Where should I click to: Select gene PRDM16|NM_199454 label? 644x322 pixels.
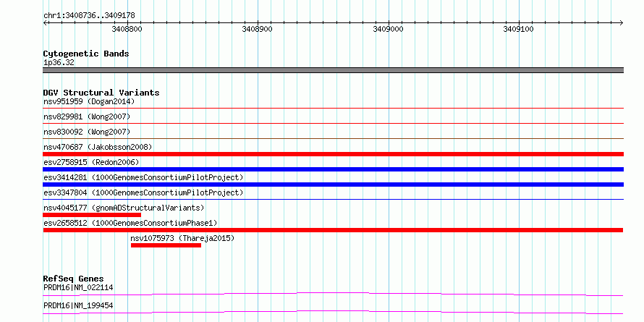(78, 306)
